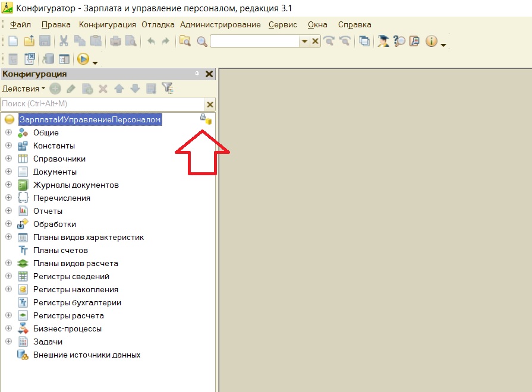The height and width of the screenshot is (392, 532).
Task: Open the Справка menu
Action: coord(354,25)
